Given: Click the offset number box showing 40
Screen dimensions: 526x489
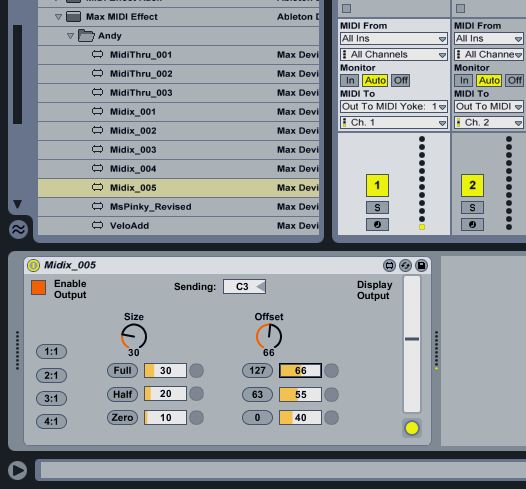Looking at the screenshot, I should point(300,418).
